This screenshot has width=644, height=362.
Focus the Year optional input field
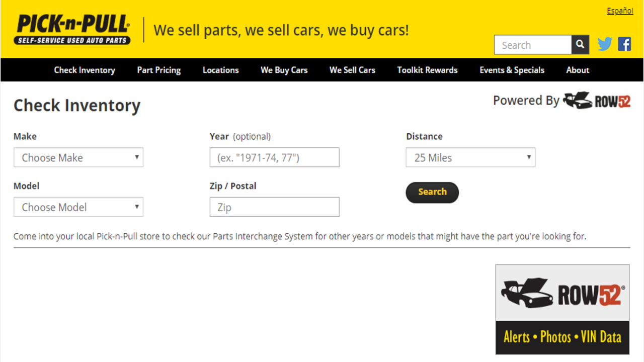coord(274,157)
